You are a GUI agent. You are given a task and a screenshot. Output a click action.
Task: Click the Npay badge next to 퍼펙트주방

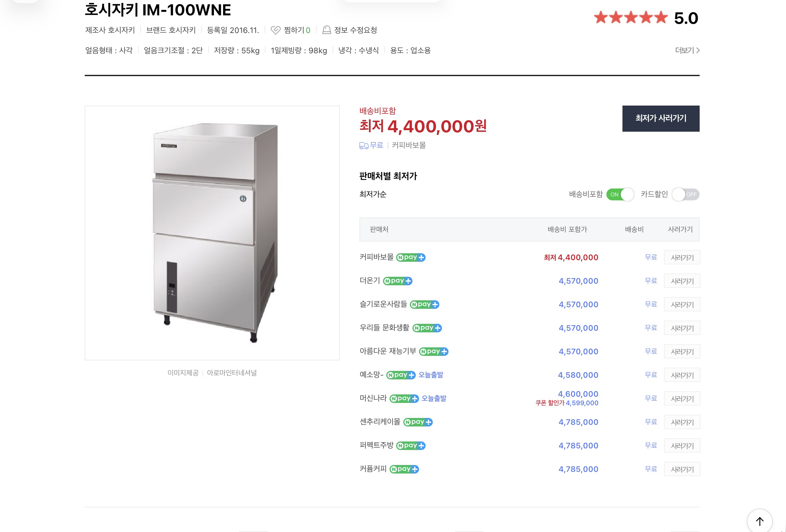(x=410, y=446)
